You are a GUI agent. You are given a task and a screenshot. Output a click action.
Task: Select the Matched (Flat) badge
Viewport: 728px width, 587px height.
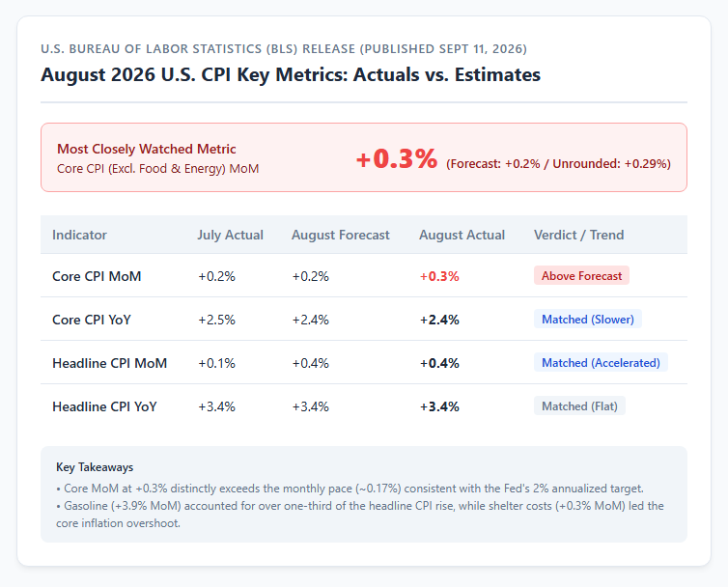click(579, 405)
